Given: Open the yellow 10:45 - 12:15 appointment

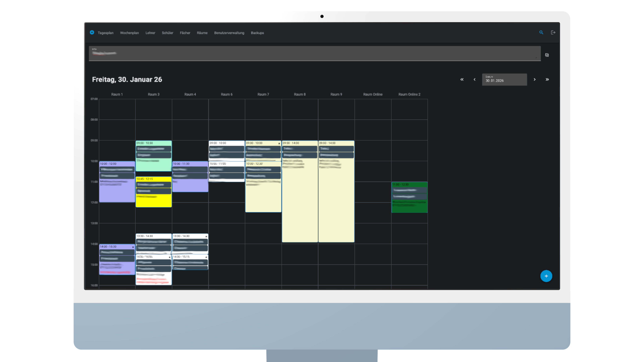Looking at the screenshot, I should point(153,201).
